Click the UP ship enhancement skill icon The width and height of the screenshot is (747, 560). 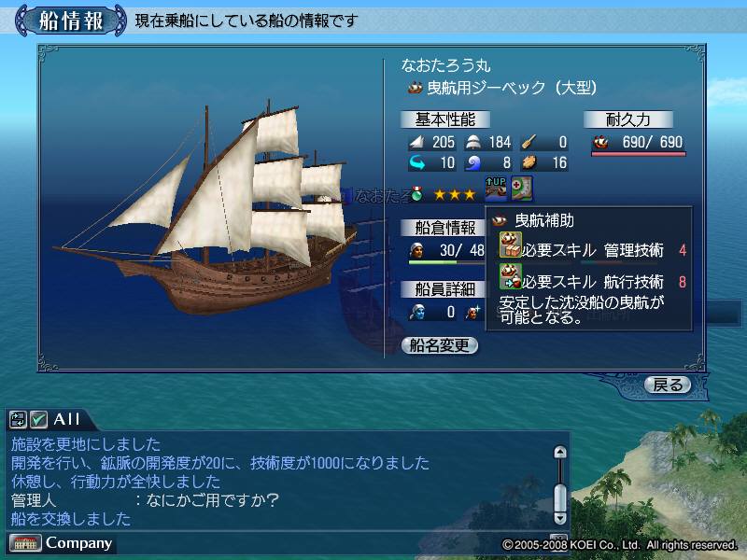pyautogui.click(x=496, y=189)
